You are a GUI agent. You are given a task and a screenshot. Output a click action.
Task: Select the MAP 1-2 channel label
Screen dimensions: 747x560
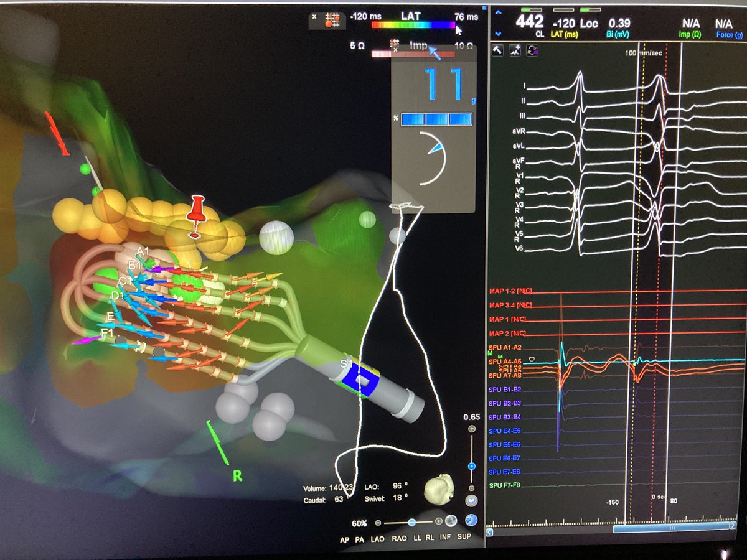510,292
